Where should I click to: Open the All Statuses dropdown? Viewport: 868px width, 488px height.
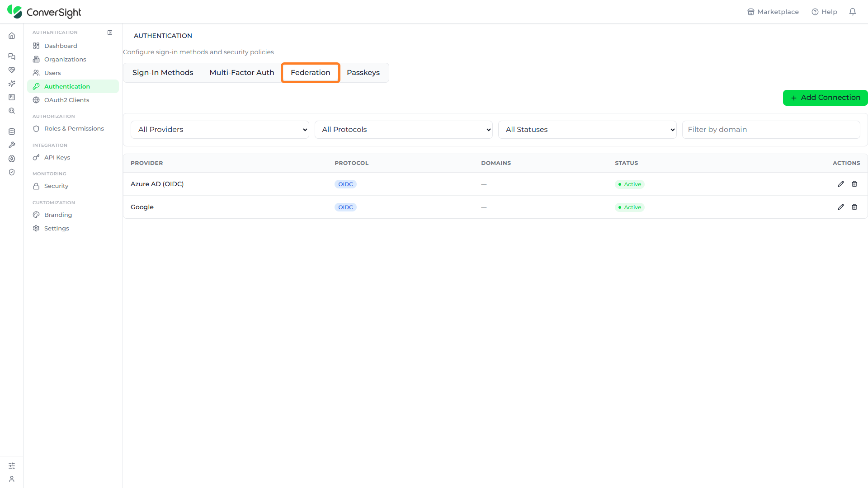click(x=587, y=130)
